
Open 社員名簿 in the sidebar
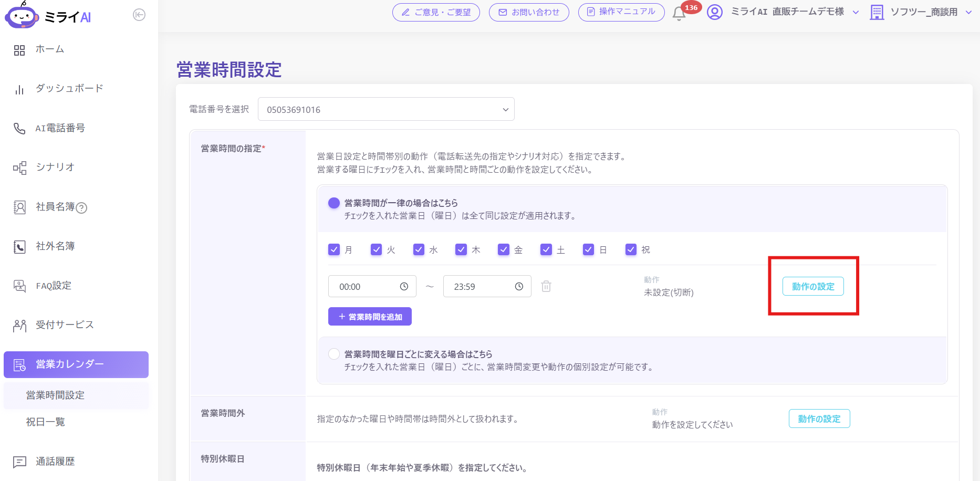click(x=55, y=207)
